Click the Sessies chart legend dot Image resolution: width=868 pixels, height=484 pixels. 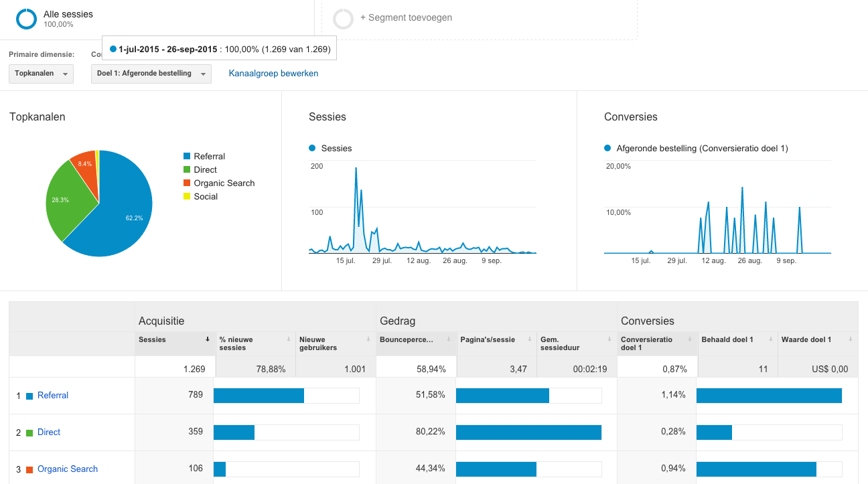coord(312,149)
